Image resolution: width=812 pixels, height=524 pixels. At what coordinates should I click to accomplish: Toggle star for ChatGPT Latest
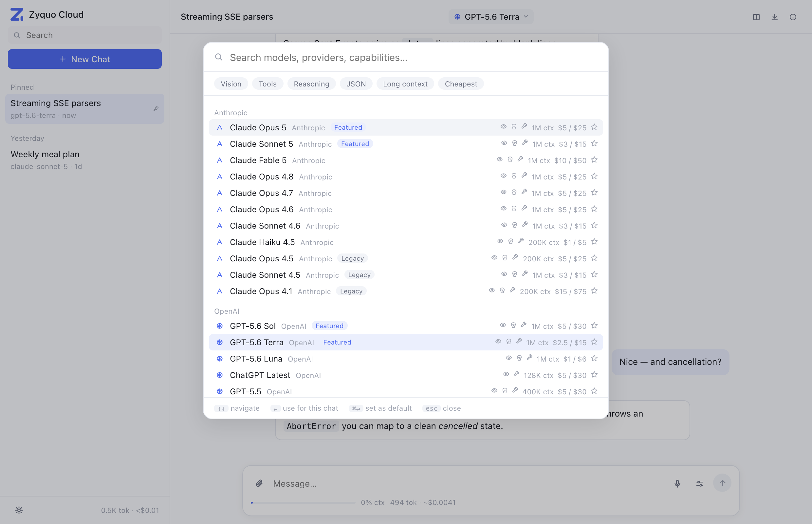point(594,375)
